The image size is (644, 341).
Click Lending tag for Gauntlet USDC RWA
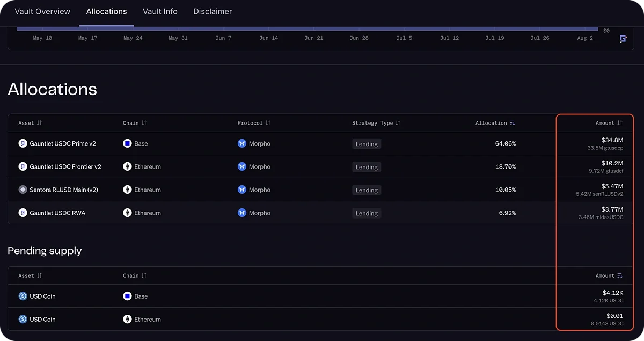point(367,213)
